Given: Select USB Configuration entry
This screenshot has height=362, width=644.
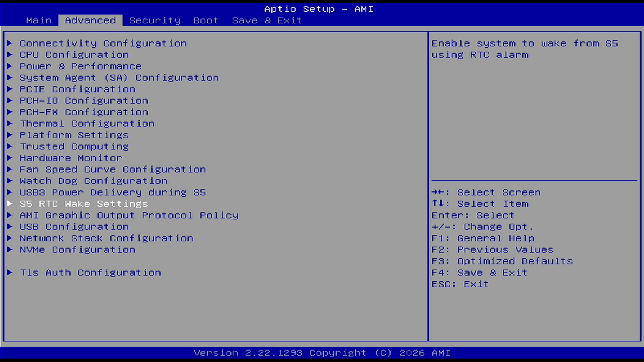Looking at the screenshot, I should pos(74,227).
